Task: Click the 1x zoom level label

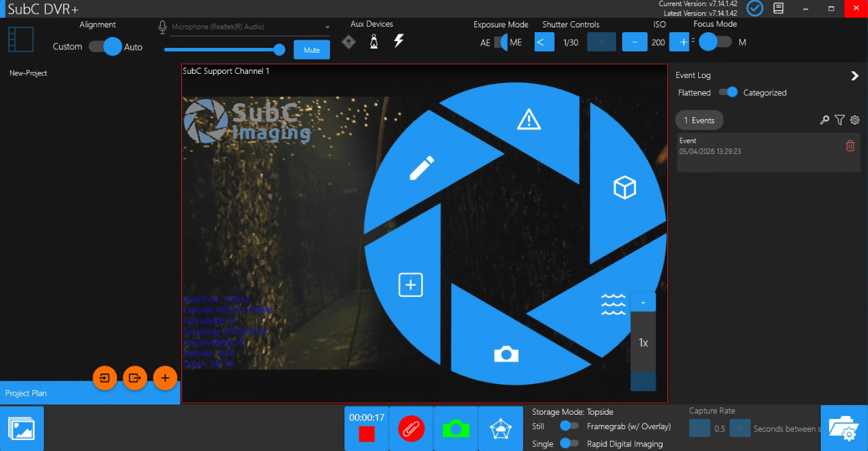Action: 643,343
